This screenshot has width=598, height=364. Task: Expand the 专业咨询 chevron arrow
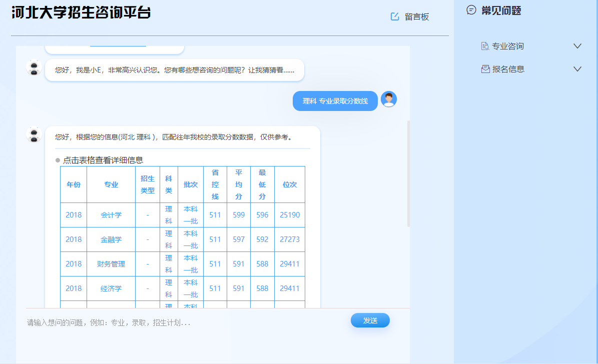[x=577, y=46]
